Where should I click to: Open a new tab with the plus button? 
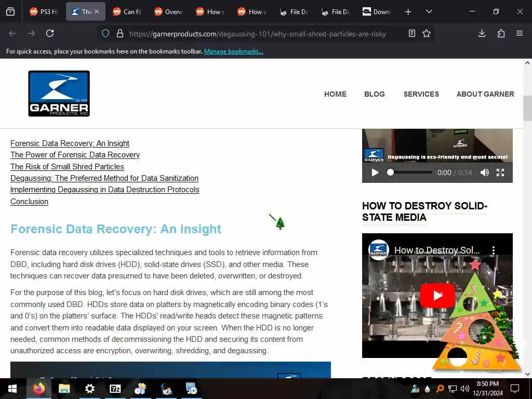click(x=408, y=12)
